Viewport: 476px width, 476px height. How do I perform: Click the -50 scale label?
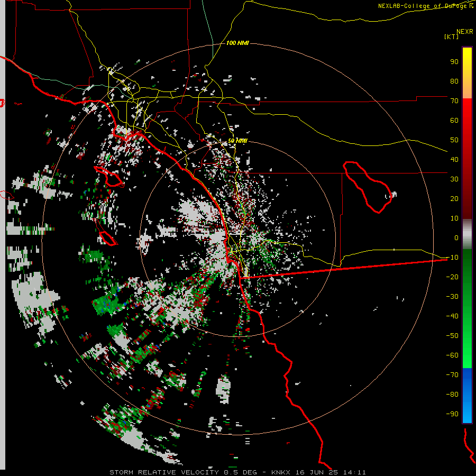(452, 336)
